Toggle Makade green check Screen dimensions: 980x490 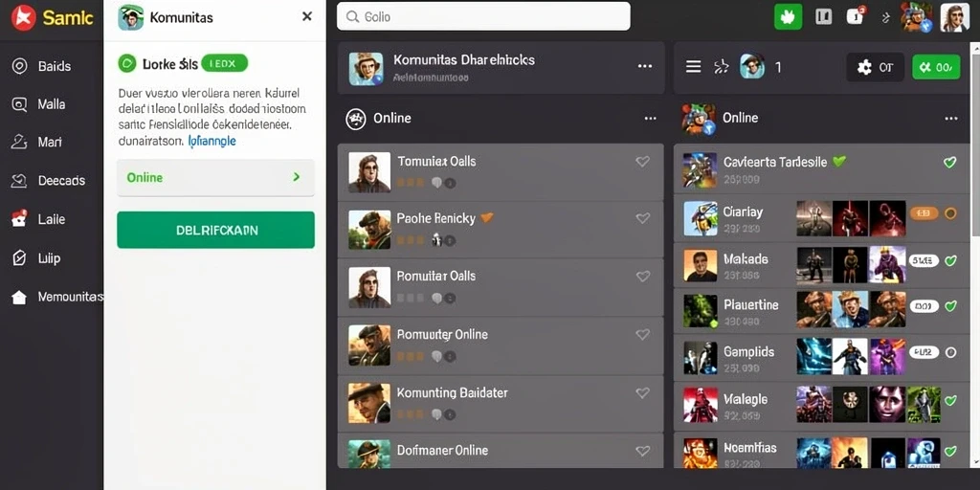point(950,260)
